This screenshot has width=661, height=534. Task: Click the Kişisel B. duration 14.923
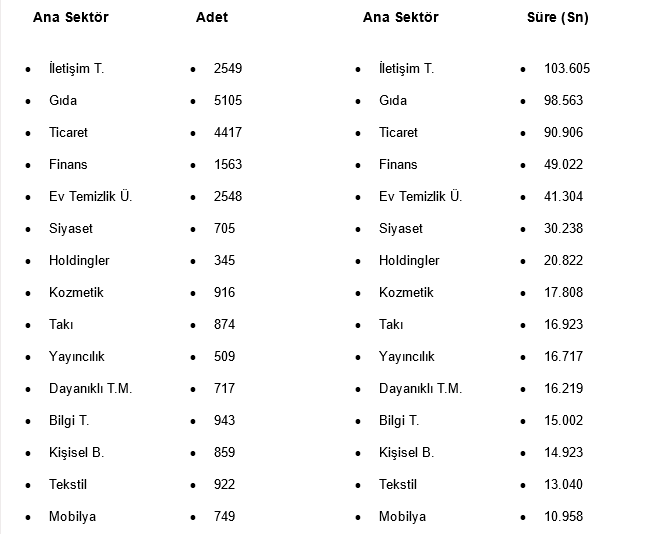point(564,453)
